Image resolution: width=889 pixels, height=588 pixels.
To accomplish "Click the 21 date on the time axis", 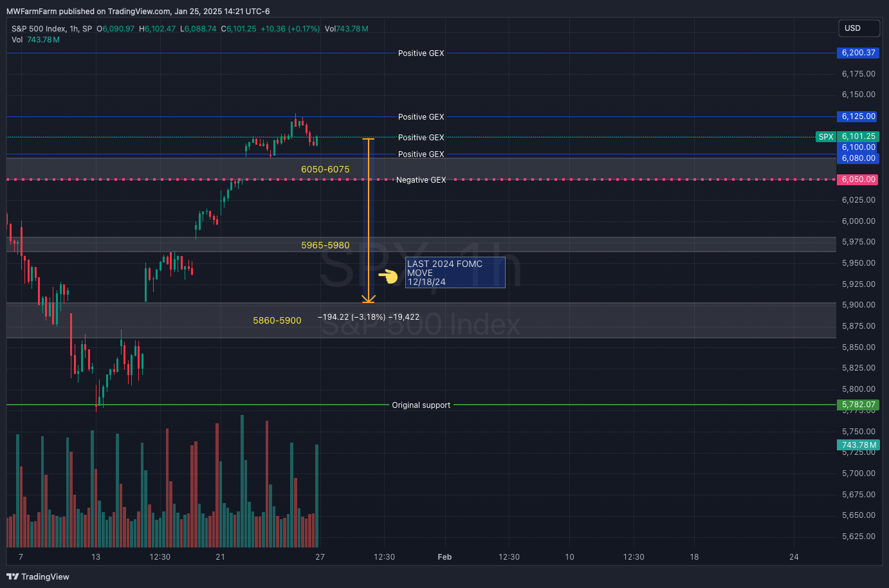I will pos(221,557).
